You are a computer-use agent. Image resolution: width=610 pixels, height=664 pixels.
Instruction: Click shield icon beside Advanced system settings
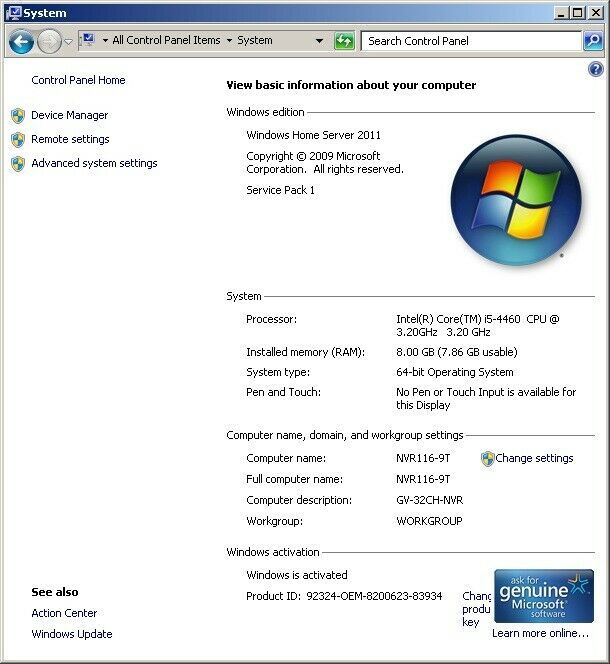pyautogui.click(x=18, y=164)
